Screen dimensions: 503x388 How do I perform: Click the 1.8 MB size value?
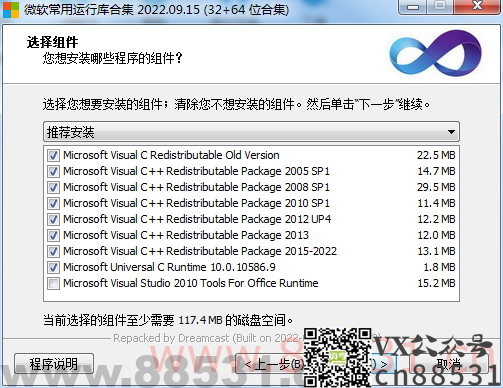coord(439,267)
